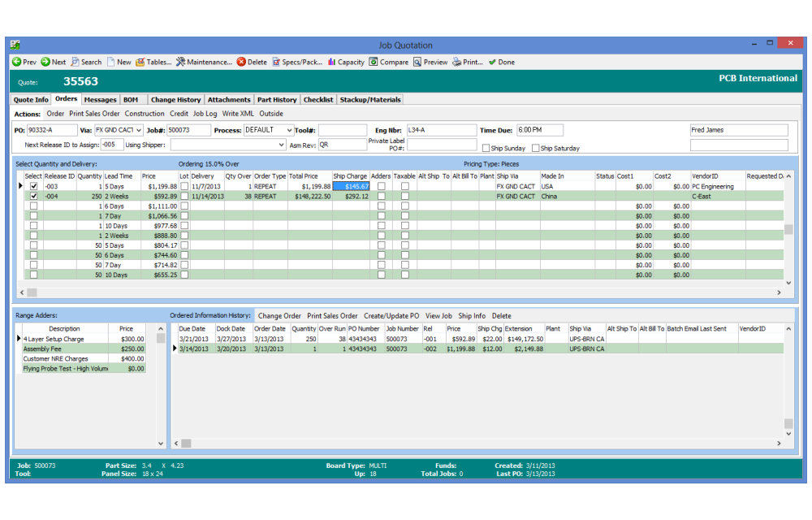Click Print Sales Order in Actions row

(94, 114)
